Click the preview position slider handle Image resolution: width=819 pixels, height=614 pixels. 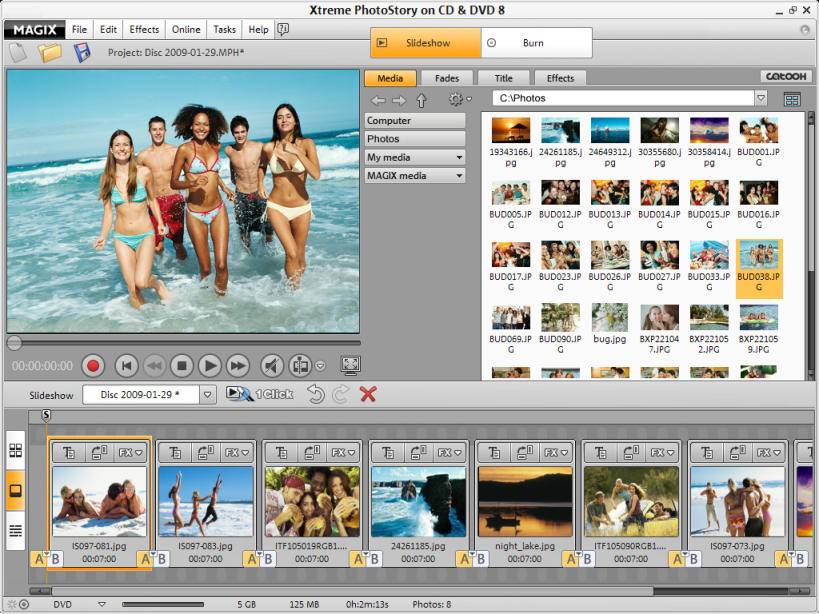(14, 343)
